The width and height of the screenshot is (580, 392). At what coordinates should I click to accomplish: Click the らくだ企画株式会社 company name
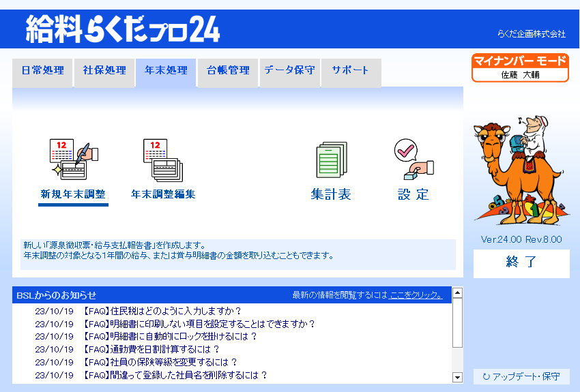coord(531,34)
